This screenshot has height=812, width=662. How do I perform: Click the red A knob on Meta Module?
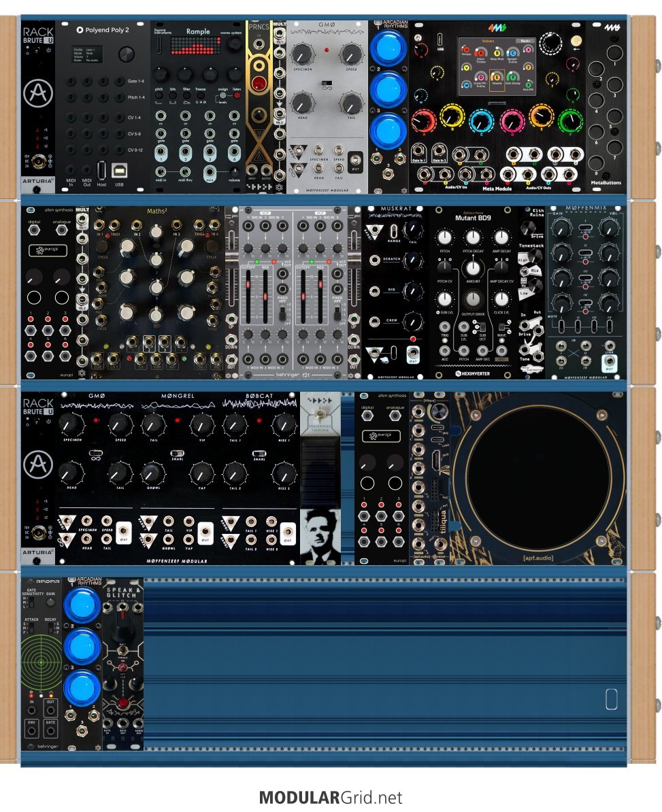pyautogui.click(x=424, y=120)
